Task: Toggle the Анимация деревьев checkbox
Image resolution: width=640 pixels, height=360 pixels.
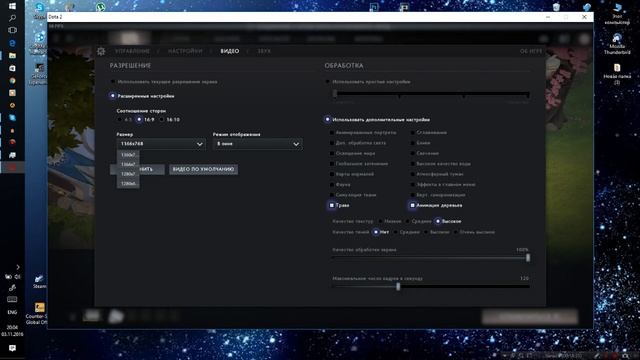Action: [x=413, y=205]
